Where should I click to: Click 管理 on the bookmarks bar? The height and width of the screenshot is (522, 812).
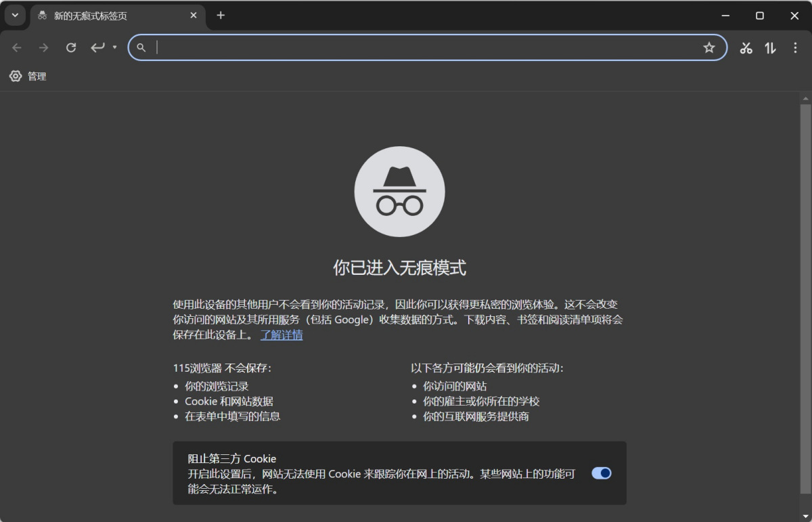coord(28,77)
